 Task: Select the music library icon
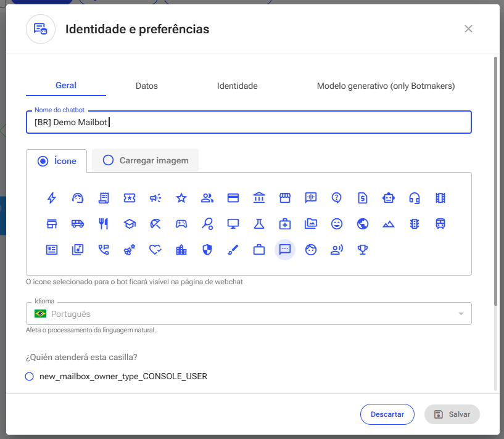click(x=78, y=250)
